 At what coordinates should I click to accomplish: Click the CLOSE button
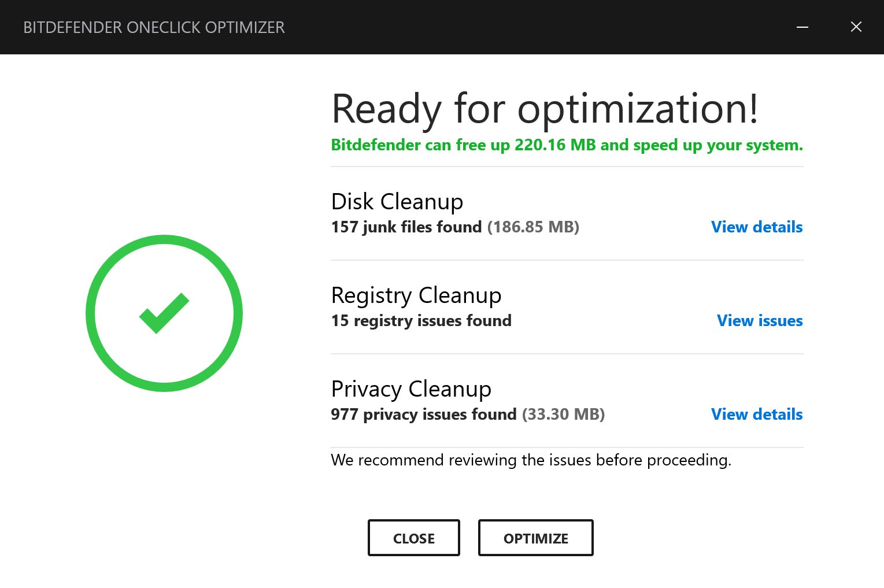tap(414, 538)
